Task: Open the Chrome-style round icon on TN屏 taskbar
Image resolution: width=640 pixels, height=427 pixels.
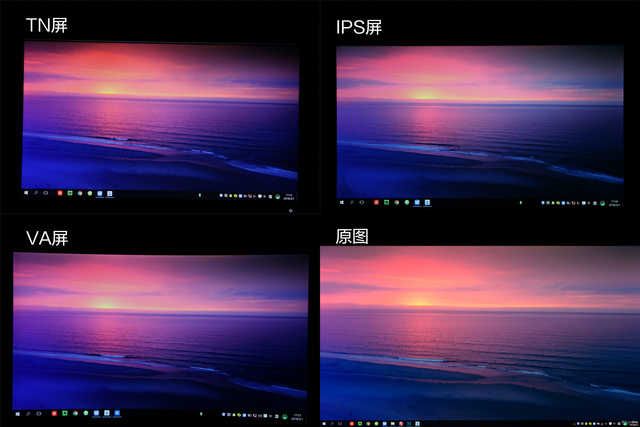Action: [80, 193]
